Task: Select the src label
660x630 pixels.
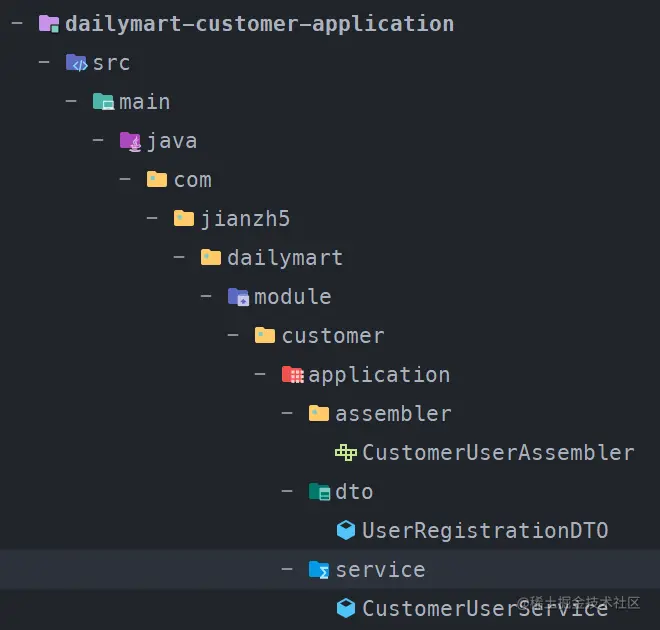Action: coord(112,63)
